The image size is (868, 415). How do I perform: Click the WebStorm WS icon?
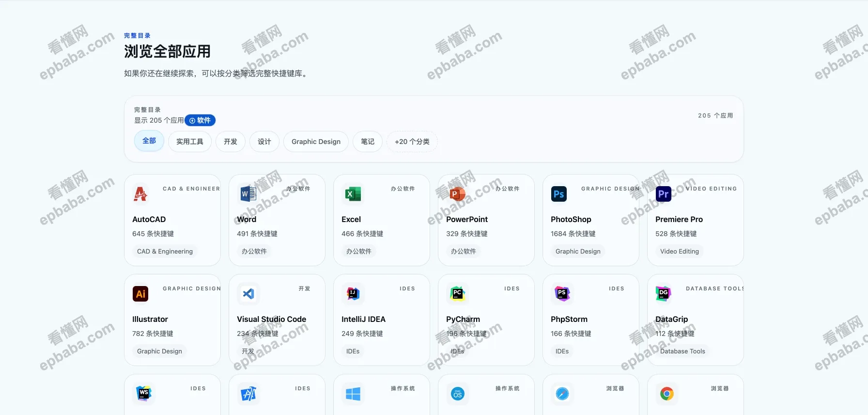(144, 394)
